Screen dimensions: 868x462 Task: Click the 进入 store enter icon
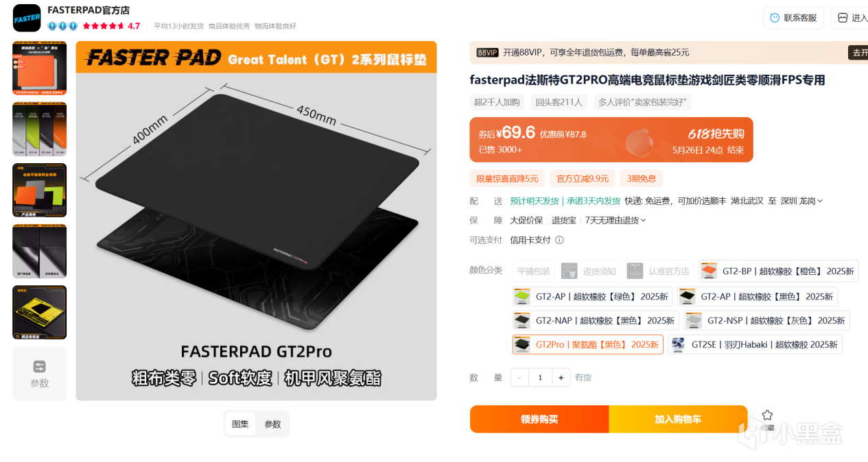(x=843, y=18)
